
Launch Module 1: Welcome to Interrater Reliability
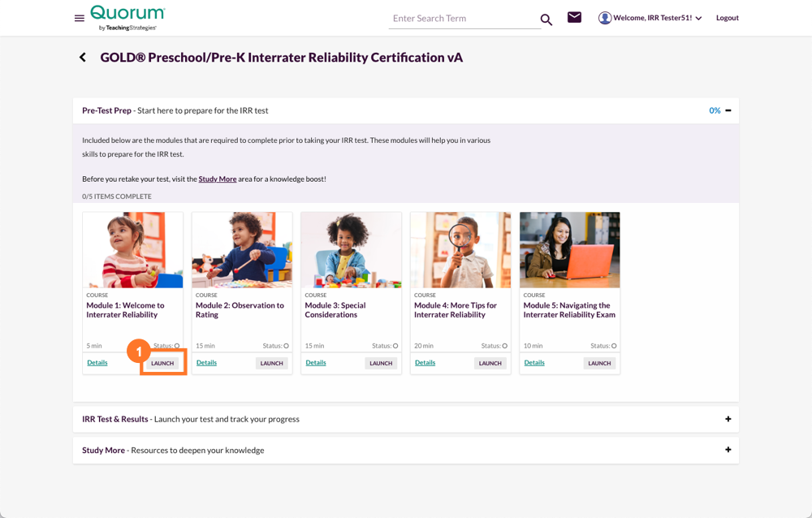point(162,363)
